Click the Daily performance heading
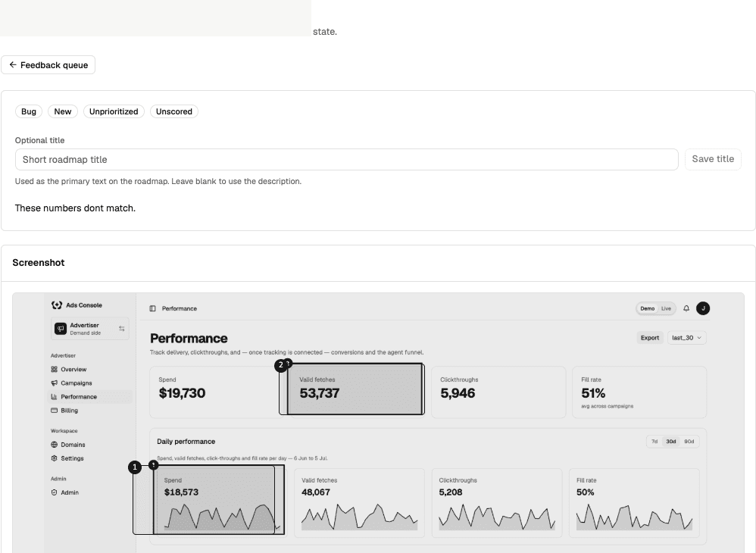Image resolution: width=756 pixels, height=553 pixels. (186, 442)
